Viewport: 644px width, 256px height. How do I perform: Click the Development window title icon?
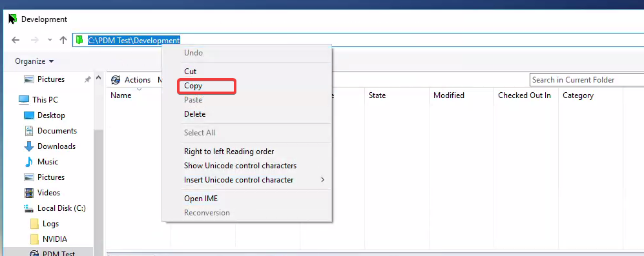click(13, 19)
